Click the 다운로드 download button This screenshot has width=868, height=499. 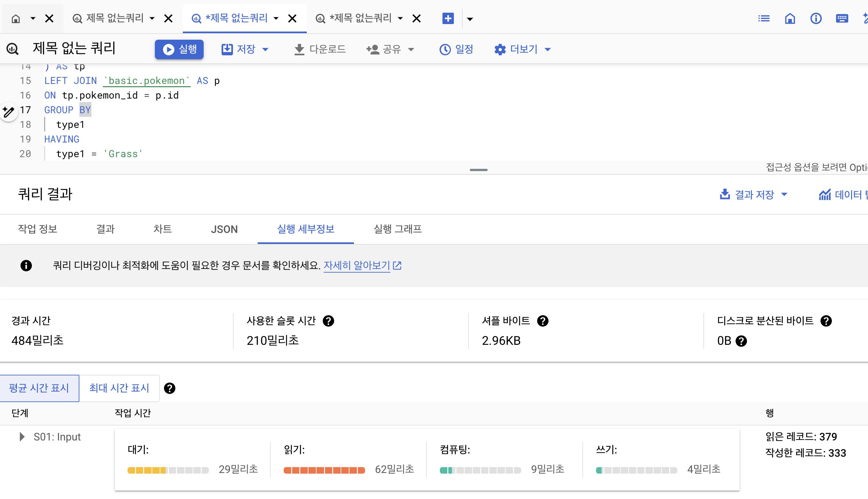(320, 49)
